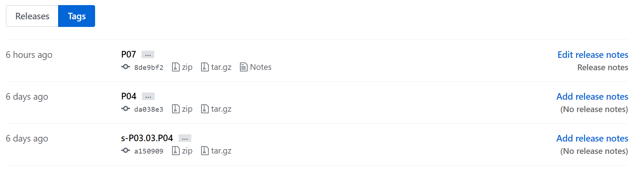Switch to the Releases tab
This screenshot has height=171, width=644.
point(32,16)
